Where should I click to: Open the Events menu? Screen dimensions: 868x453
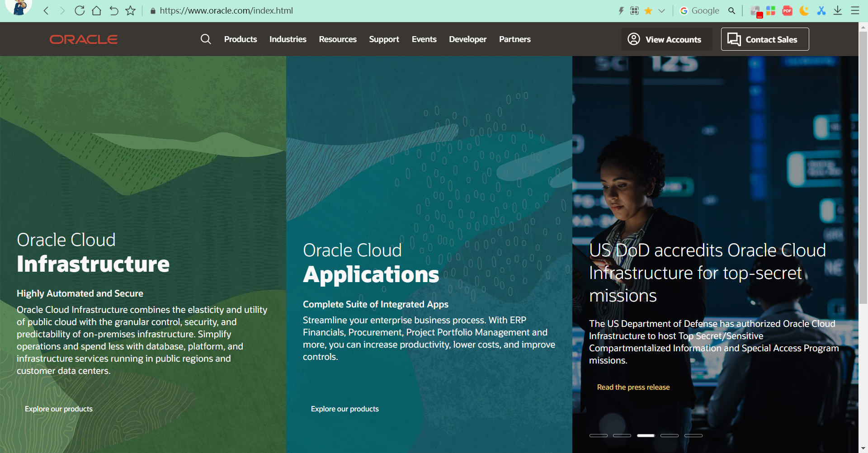point(424,39)
